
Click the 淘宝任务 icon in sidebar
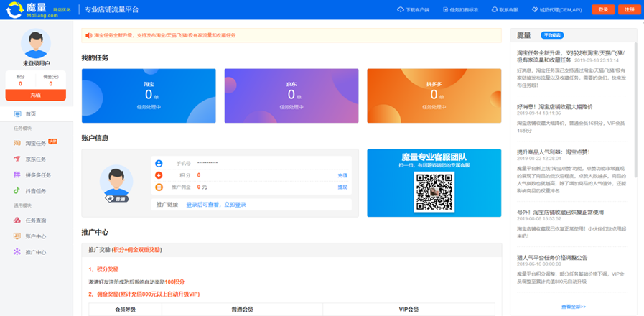(17, 143)
